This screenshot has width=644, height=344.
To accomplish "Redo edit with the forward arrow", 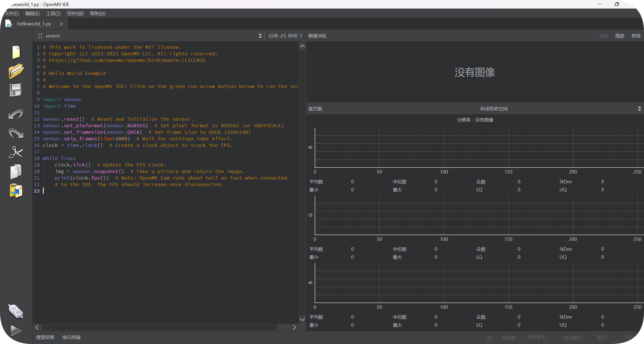I will click(16, 133).
